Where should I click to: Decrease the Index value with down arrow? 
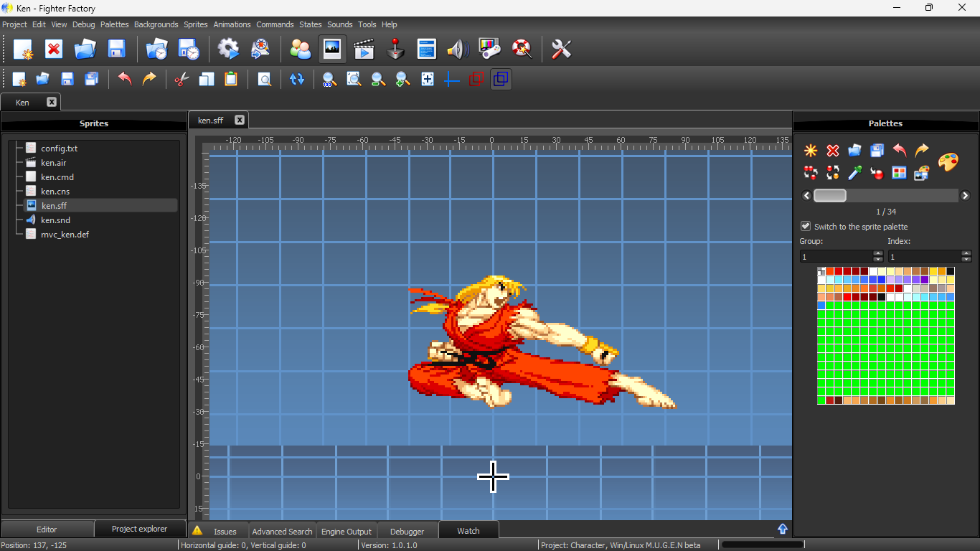966,260
